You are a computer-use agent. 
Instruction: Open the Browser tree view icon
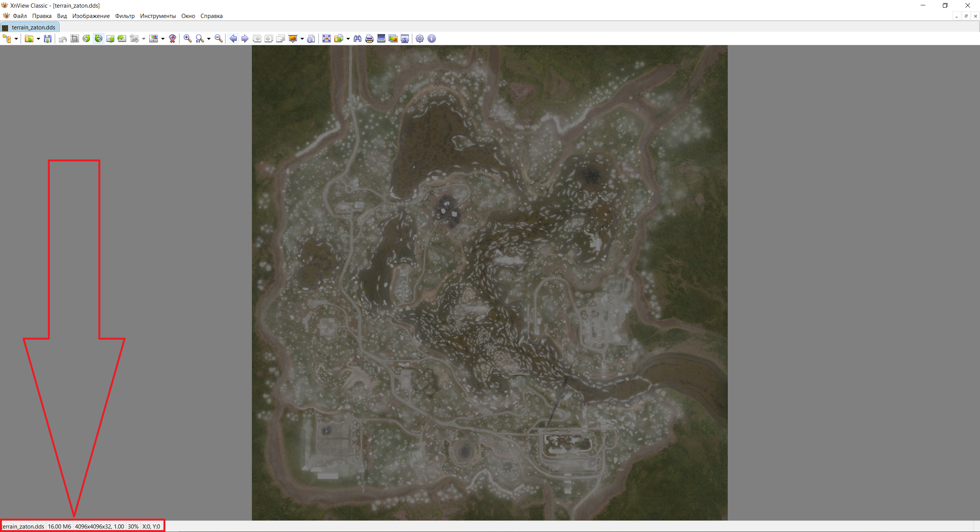7,39
